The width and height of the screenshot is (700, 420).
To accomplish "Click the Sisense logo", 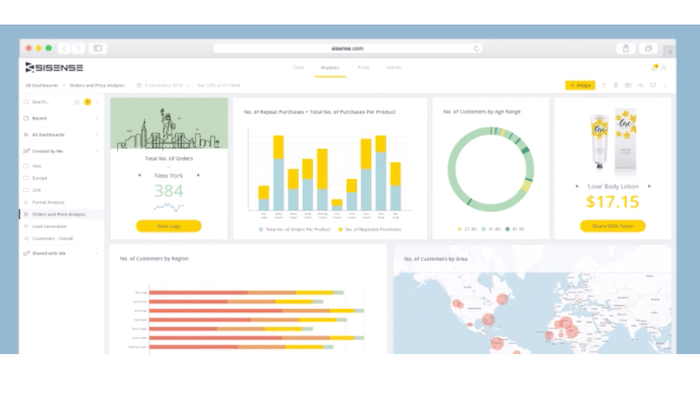I will click(x=54, y=67).
